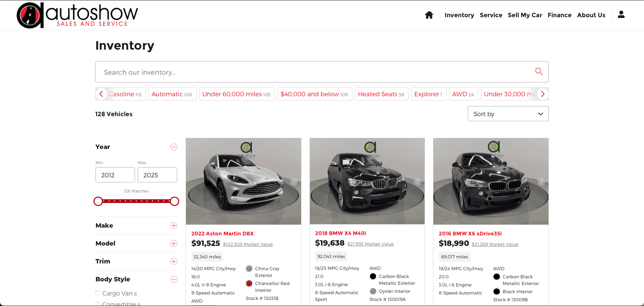
Task: Click the user account icon
Action: click(621, 15)
